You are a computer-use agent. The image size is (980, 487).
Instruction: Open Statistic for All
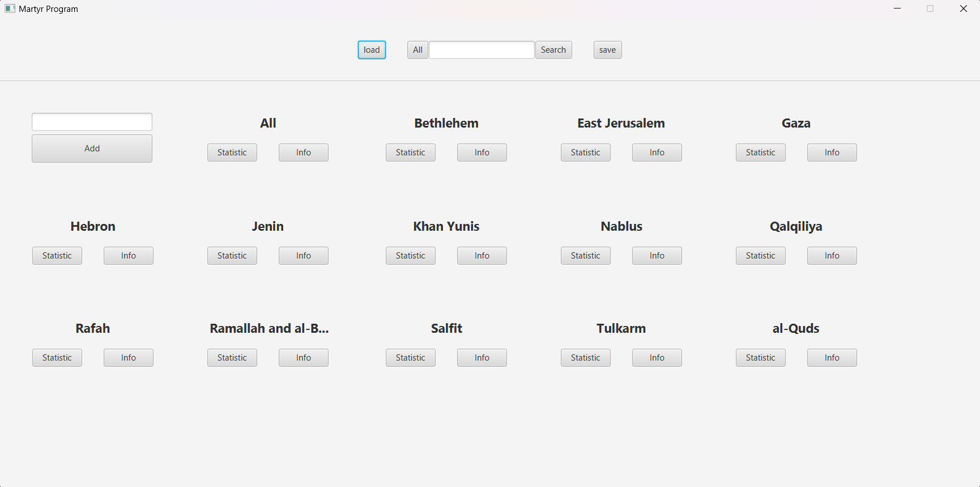click(x=232, y=153)
